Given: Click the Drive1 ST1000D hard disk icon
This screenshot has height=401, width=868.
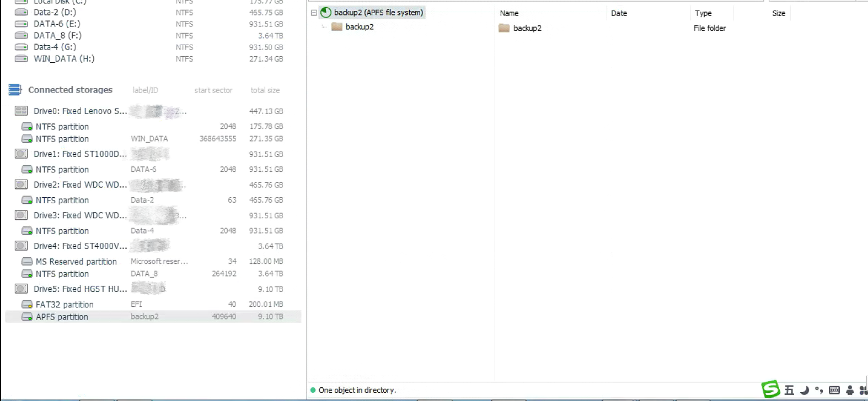Looking at the screenshot, I should tap(21, 154).
